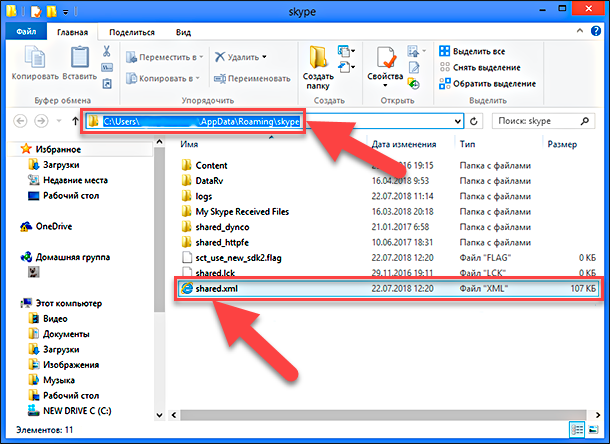Viewport: 610px width, 444px height.
Task: Select sct_use_new_sdk2.flag file
Action: [x=231, y=258]
